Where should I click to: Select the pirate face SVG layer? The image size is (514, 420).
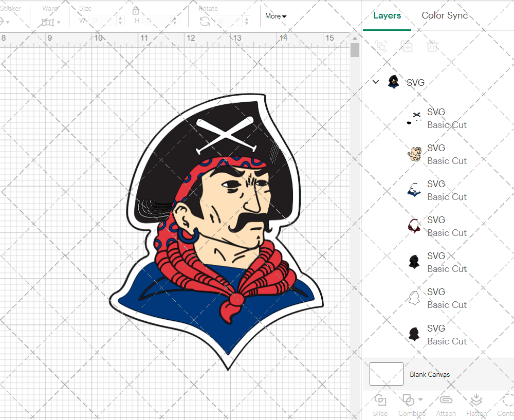(x=438, y=154)
